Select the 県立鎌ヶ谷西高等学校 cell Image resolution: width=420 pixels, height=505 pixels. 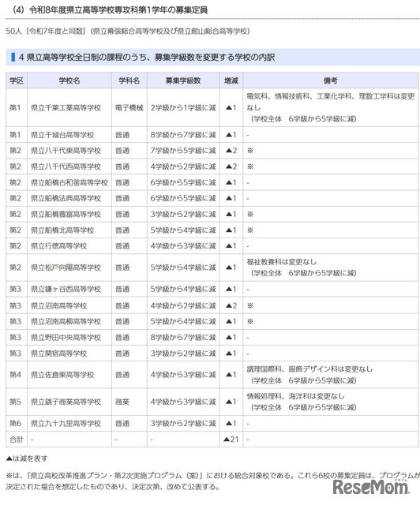(69, 289)
